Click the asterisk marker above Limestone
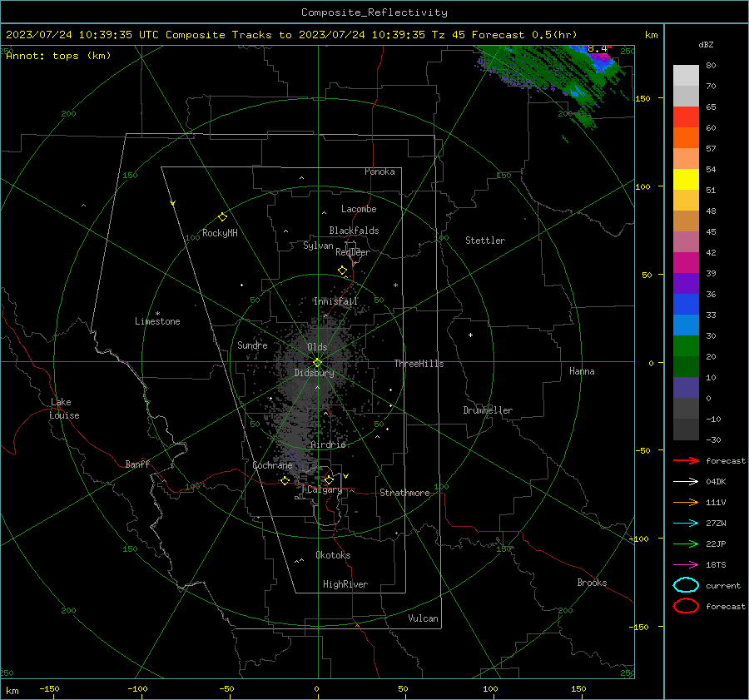Viewport: 749px width, 700px height. click(157, 314)
